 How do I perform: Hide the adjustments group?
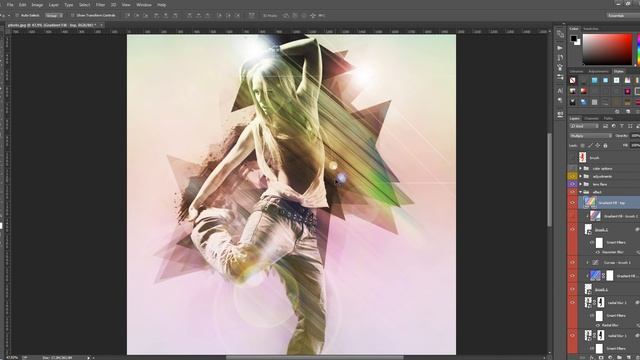coord(572,176)
